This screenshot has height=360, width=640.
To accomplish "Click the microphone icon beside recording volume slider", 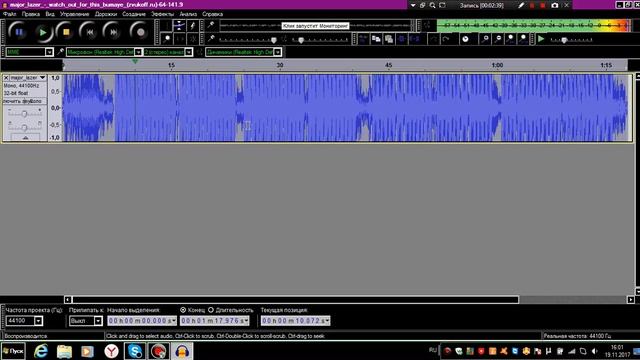I will point(211,39).
